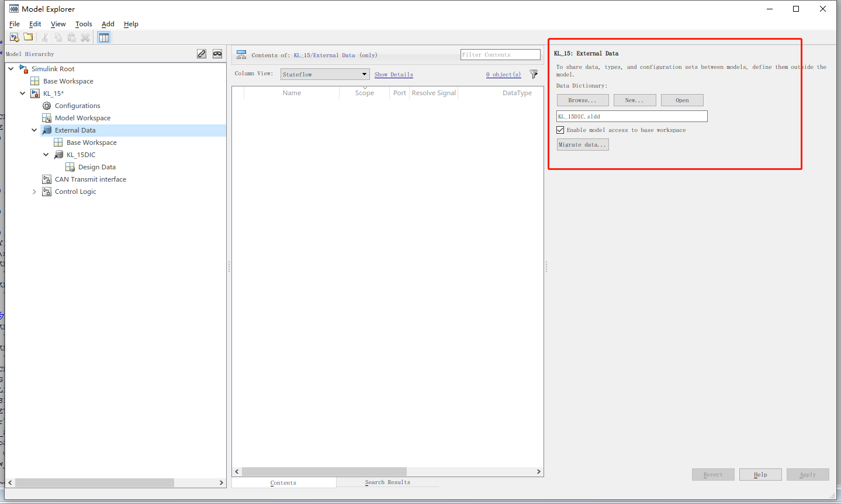
Task: Click the open folder toolbar icon
Action: tap(28, 37)
